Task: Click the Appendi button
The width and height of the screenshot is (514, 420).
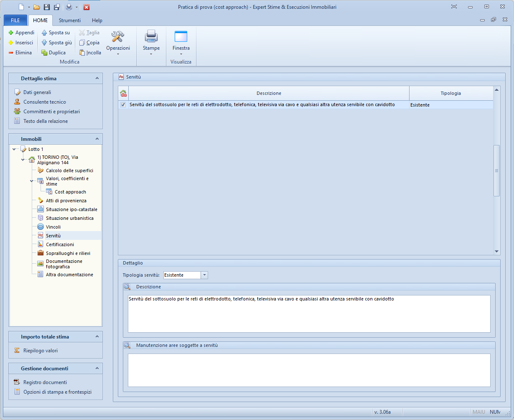Action: coord(21,33)
